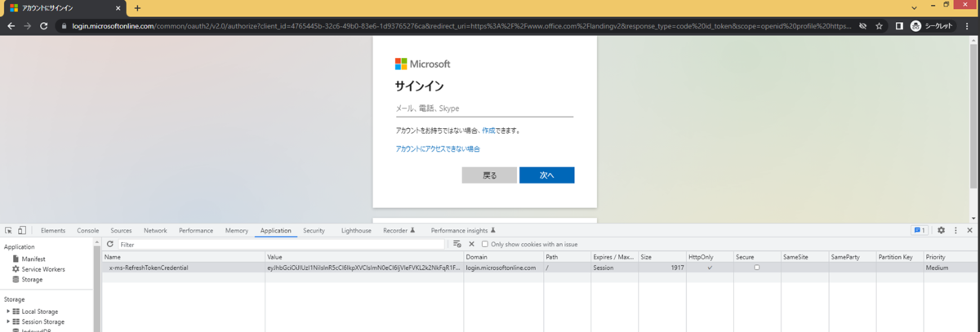Toggle Only show cookies with an issue
Image resolution: width=980 pixels, height=332 pixels.
485,244
